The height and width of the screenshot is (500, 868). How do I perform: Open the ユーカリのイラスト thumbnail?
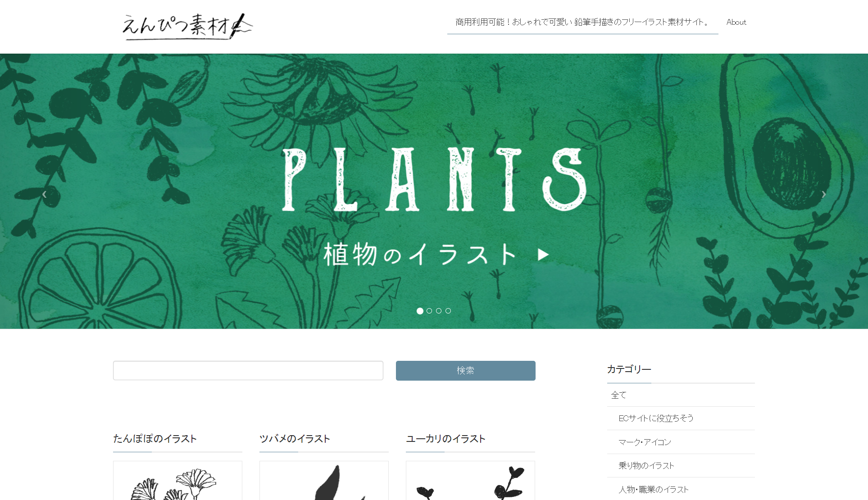pos(470,481)
